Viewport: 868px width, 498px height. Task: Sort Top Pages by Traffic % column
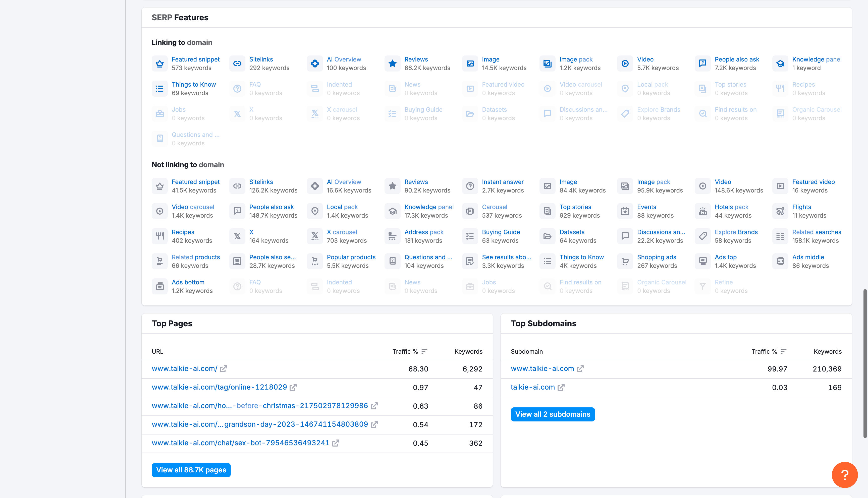pyautogui.click(x=410, y=351)
